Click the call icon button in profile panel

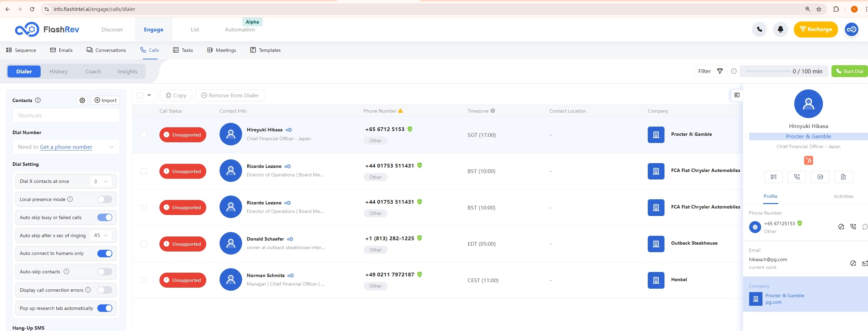pos(797,177)
